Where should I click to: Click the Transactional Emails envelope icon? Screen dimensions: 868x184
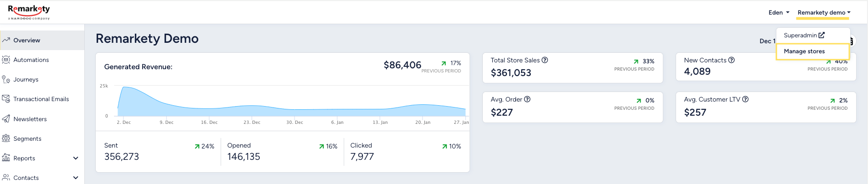coord(6,99)
